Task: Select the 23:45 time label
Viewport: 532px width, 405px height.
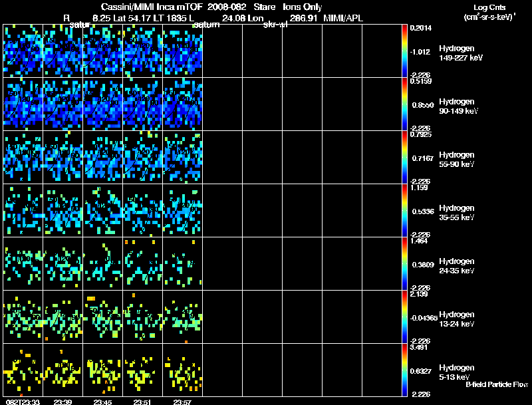Action: pyautogui.click(x=103, y=402)
